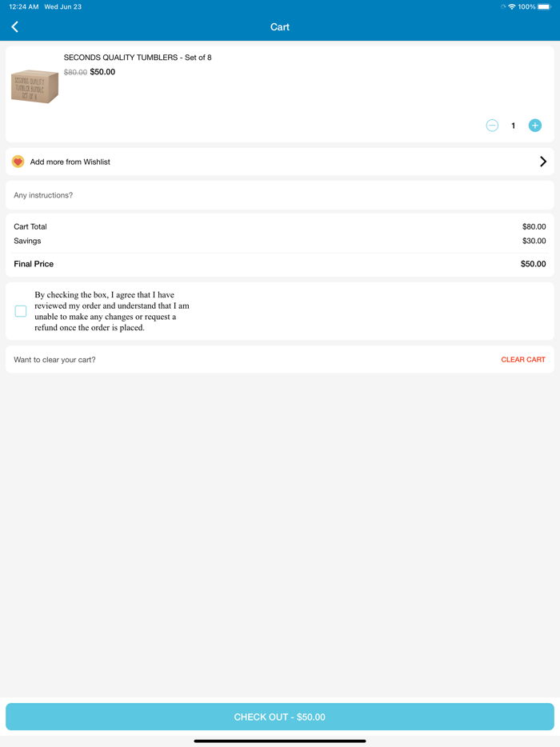Tap the quantity number 1
This screenshot has height=747, width=560.
(x=514, y=126)
